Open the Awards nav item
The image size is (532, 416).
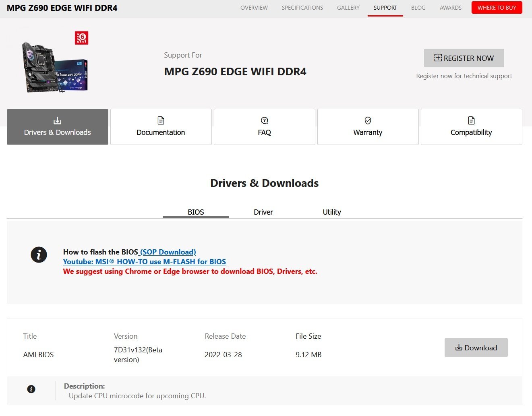(x=451, y=8)
